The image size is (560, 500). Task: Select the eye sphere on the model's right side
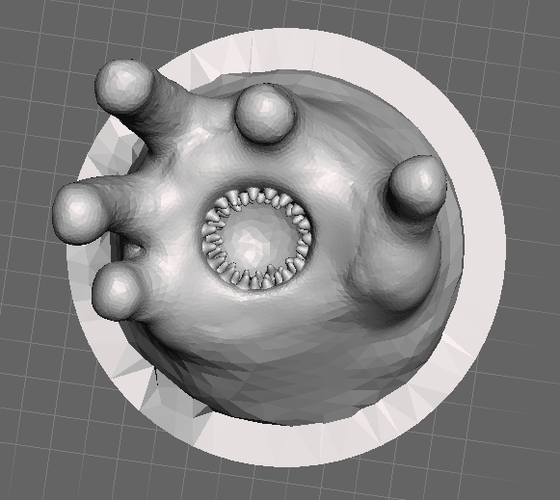(417, 186)
